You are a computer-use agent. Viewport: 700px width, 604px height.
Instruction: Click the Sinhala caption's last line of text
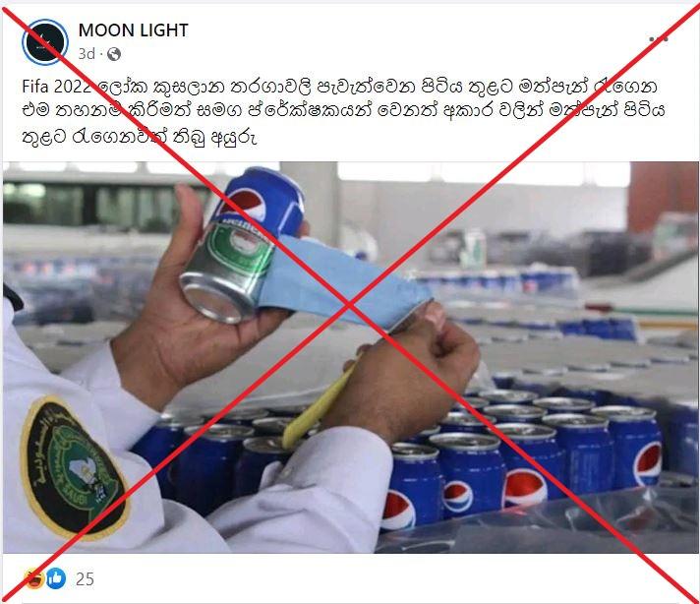[x=139, y=138]
